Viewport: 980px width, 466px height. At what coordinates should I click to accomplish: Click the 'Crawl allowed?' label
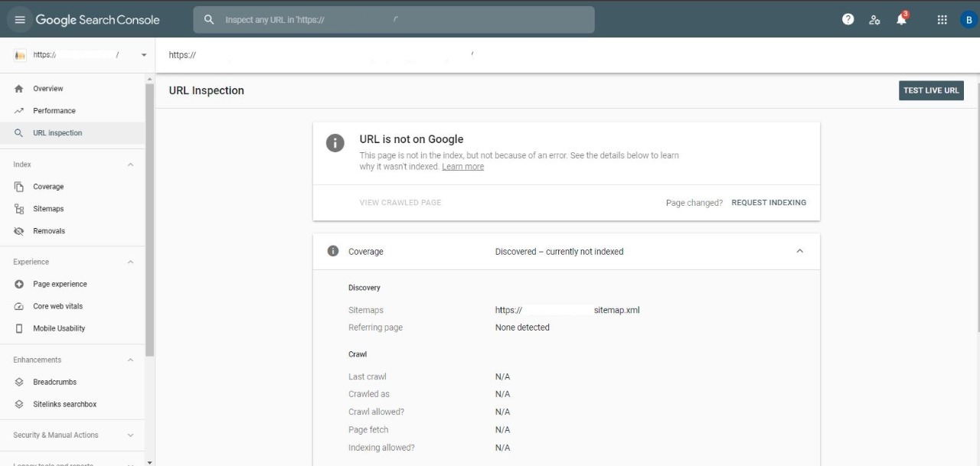(x=376, y=412)
